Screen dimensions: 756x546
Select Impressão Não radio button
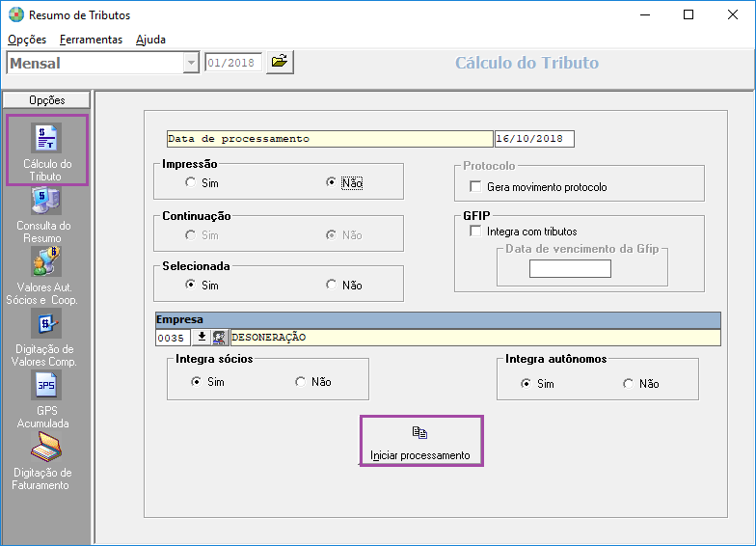pos(331,182)
